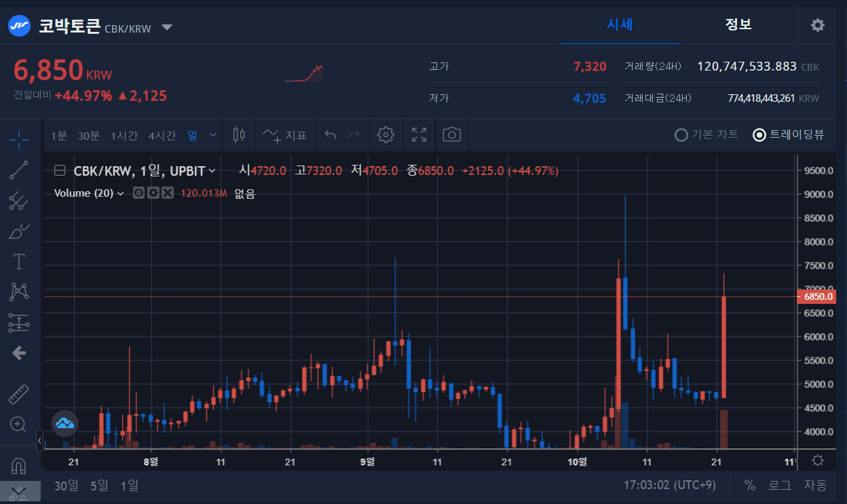
Task: Expand the Volume (20) indicator chevron
Action: [121, 193]
